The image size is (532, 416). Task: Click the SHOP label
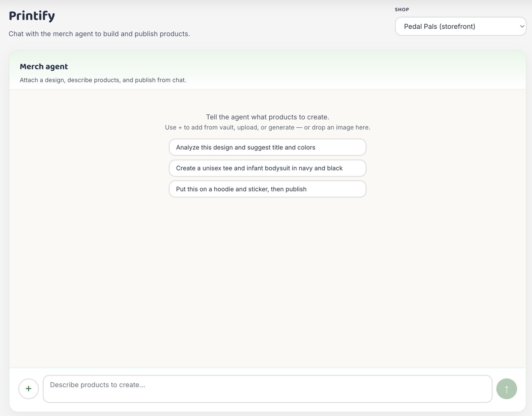[x=401, y=9]
